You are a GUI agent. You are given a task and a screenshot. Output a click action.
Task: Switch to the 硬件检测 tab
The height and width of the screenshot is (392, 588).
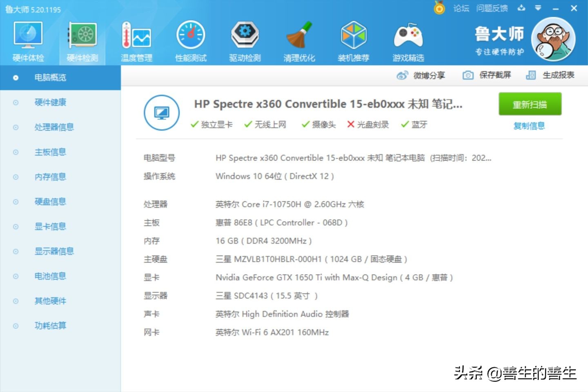81,40
